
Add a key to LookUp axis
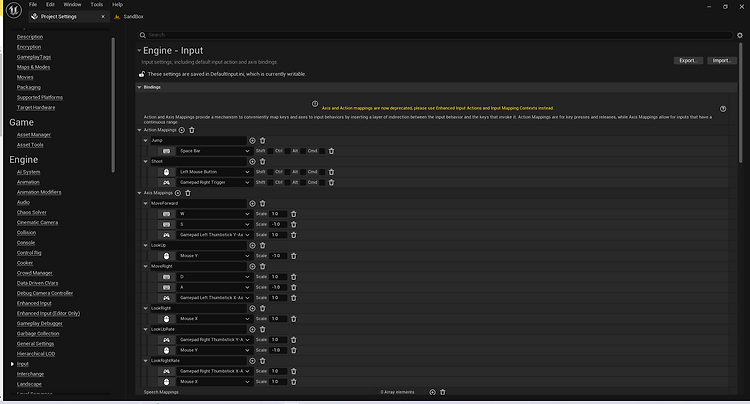[x=252, y=246]
